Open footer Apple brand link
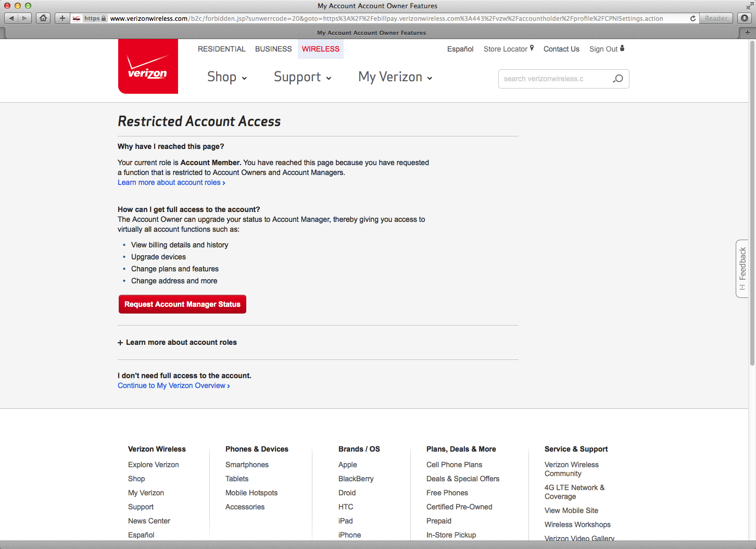Image resolution: width=756 pixels, height=549 pixels. [x=348, y=465]
